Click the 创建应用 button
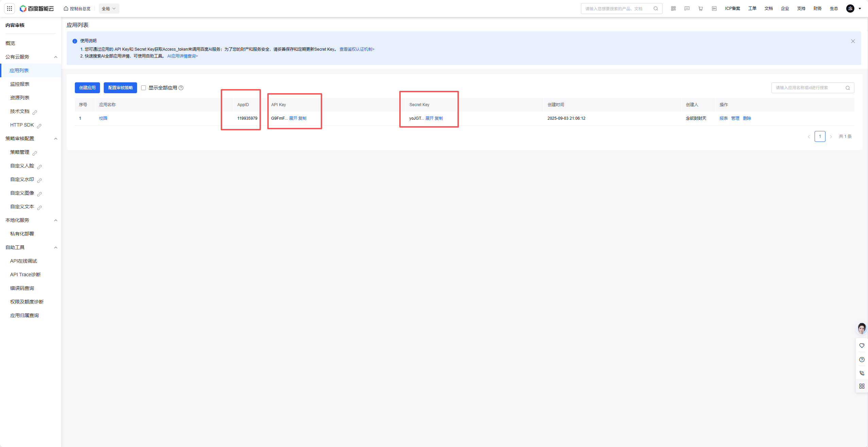Screen dimensions: 868x447 tap(87, 88)
